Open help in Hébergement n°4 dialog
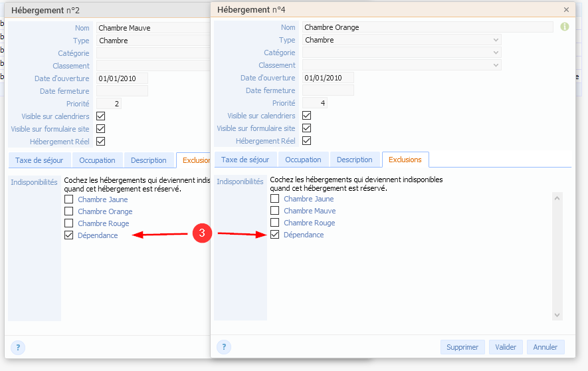Screen dimensions: 588x371 click(224, 347)
